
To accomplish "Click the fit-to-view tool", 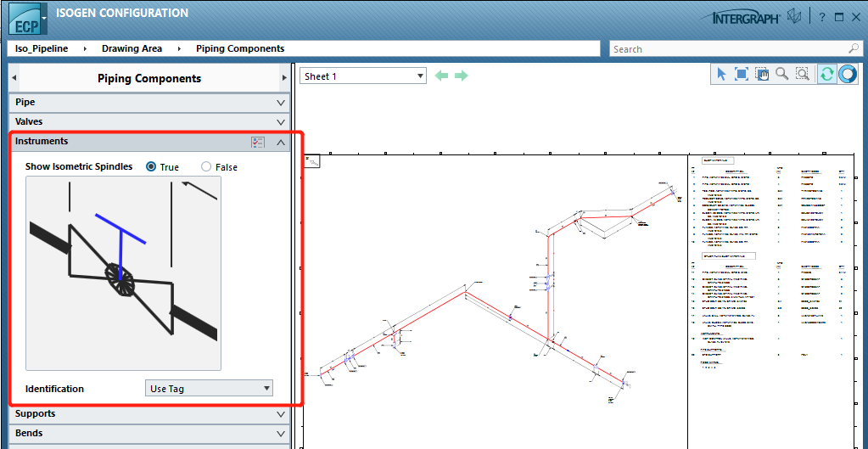I will click(742, 74).
